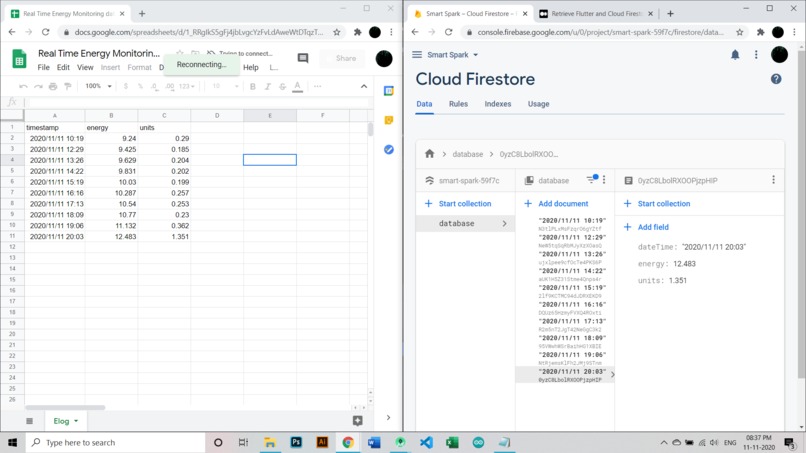The height and width of the screenshot is (453, 806).
Task: Switch to the Usage tab in Firestore
Action: (x=538, y=104)
